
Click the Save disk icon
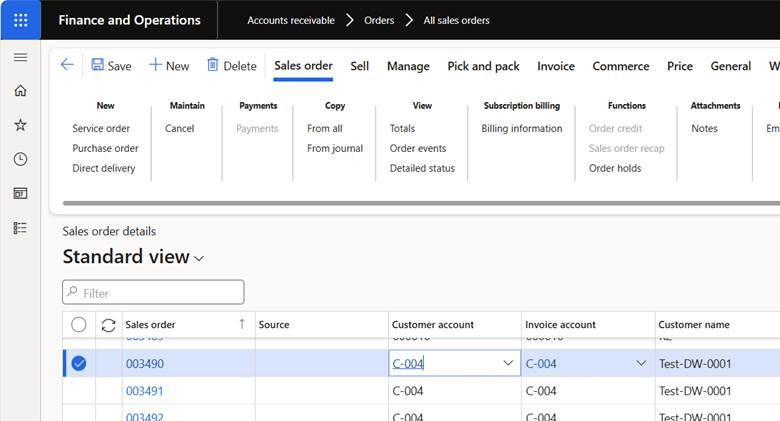[x=98, y=65]
